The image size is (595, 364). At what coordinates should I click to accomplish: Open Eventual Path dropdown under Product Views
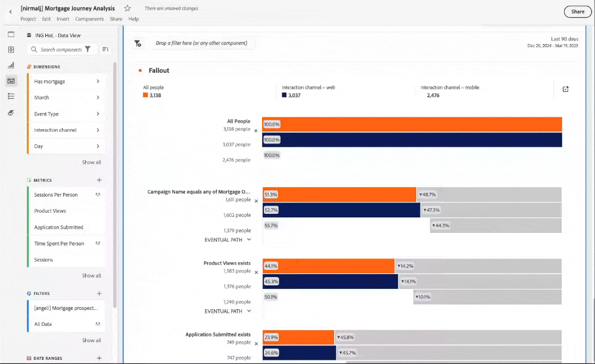click(228, 311)
